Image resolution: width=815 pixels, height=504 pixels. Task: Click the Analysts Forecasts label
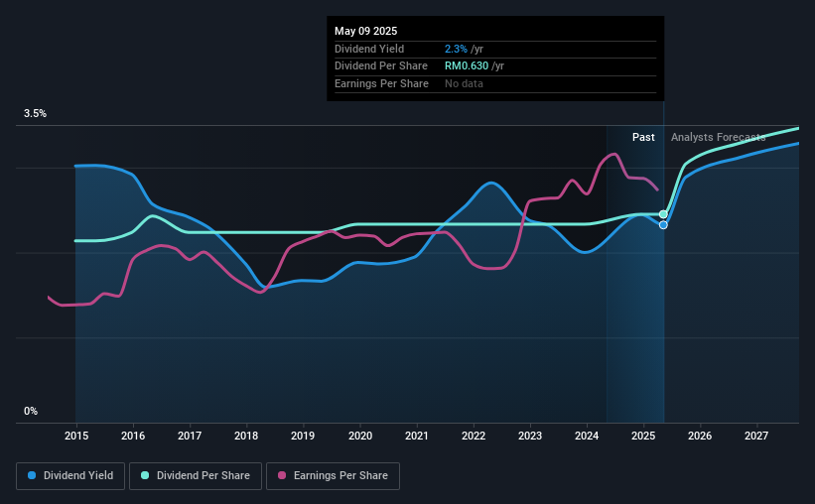pos(719,137)
